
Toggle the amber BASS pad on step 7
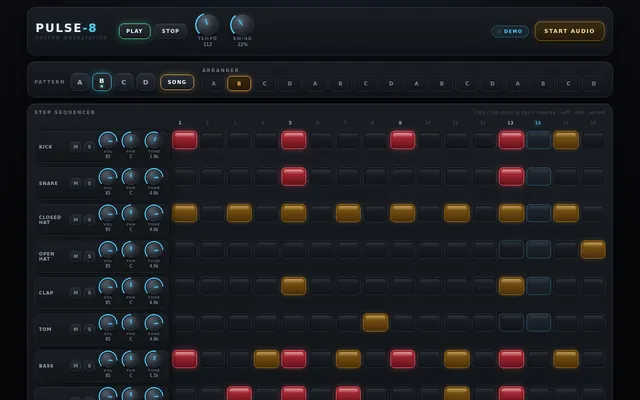pyautogui.click(x=348, y=359)
